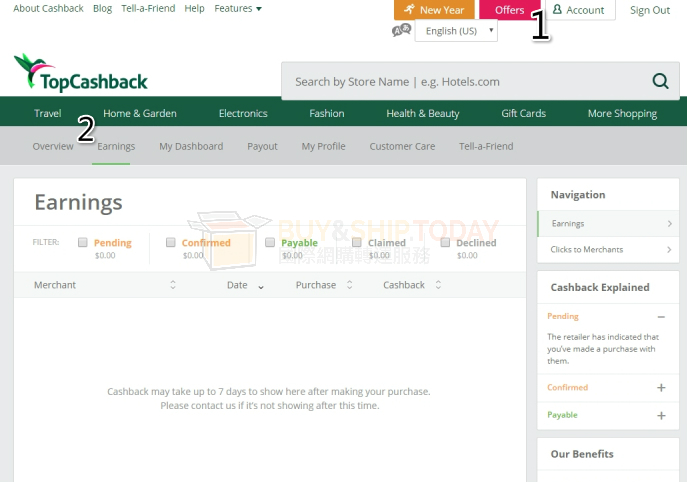The image size is (687, 482).
Task: Click the Date column sort arrow
Action: pyautogui.click(x=261, y=286)
